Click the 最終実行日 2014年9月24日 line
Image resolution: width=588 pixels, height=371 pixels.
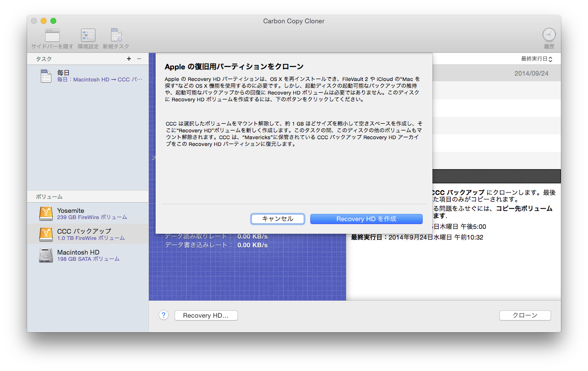(417, 237)
